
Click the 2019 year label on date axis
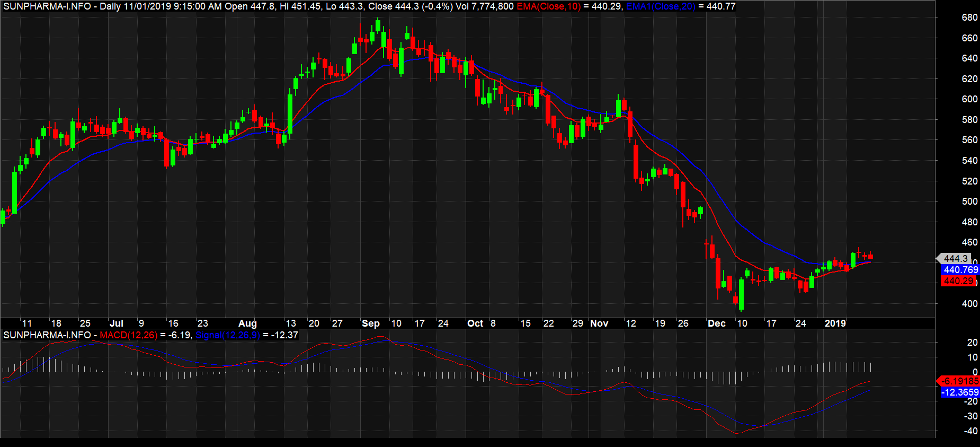[x=835, y=323]
